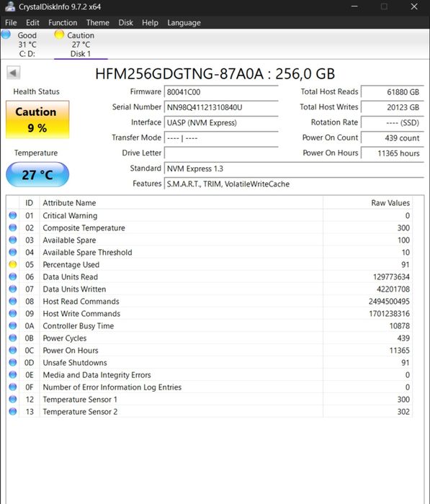This screenshot has height=504, width=430.
Task: Click the Attribute Name column header
Action: (x=181, y=203)
